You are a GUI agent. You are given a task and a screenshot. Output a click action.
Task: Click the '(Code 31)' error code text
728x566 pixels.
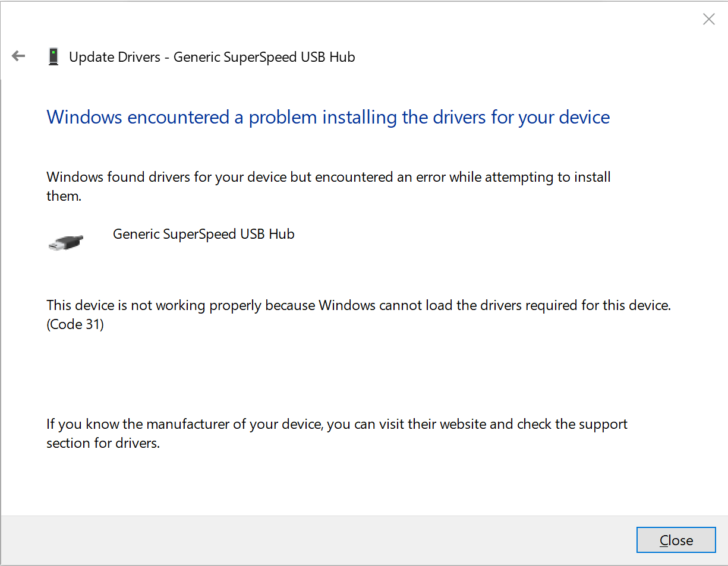click(75, 324)
